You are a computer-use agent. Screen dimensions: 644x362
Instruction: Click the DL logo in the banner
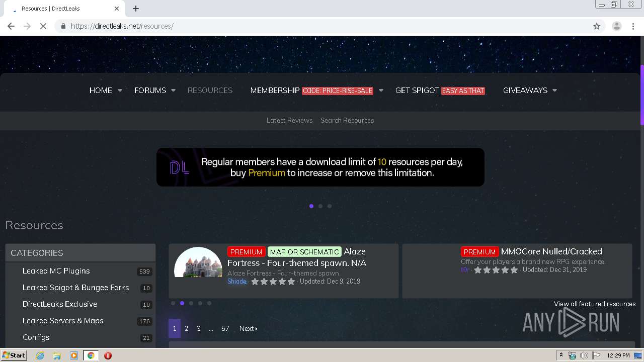[179, 167]
